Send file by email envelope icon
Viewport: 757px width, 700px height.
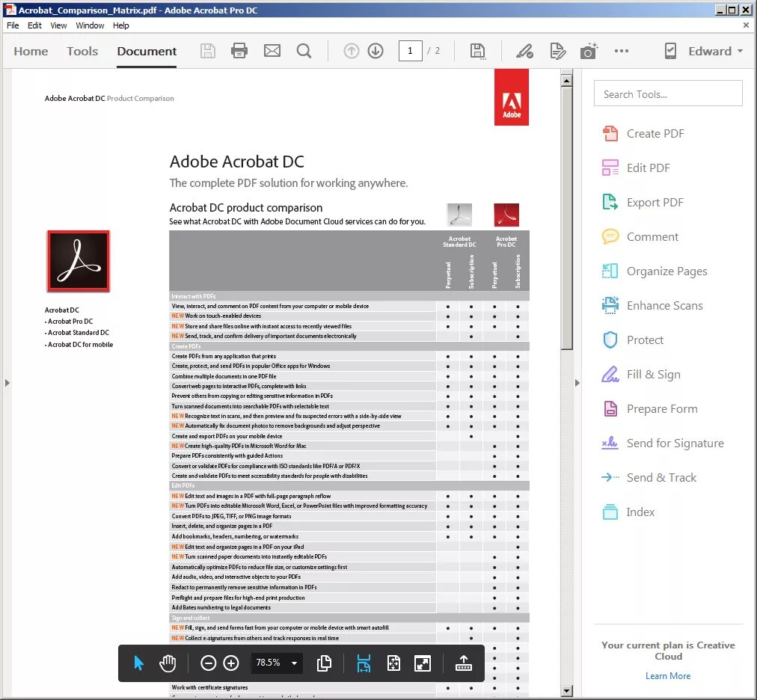(272, 51)
